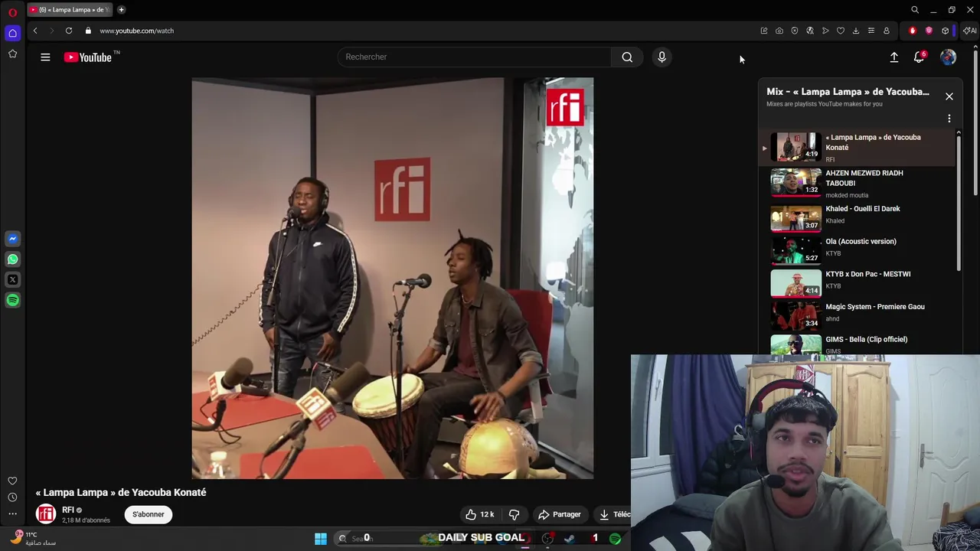Open sidebar heart pinboards icon
Viewport: 980px width, 551px height.
(12, 481)
